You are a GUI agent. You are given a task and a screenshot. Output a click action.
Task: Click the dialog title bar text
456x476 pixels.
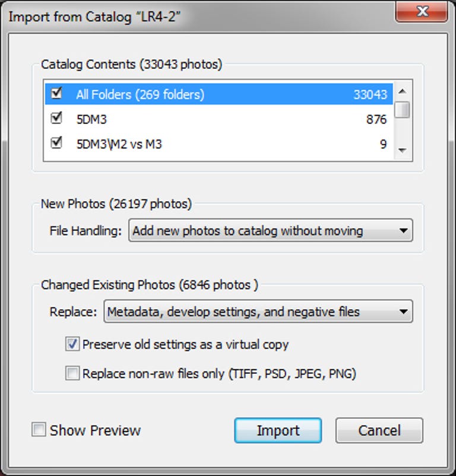(x=95, y=16)
